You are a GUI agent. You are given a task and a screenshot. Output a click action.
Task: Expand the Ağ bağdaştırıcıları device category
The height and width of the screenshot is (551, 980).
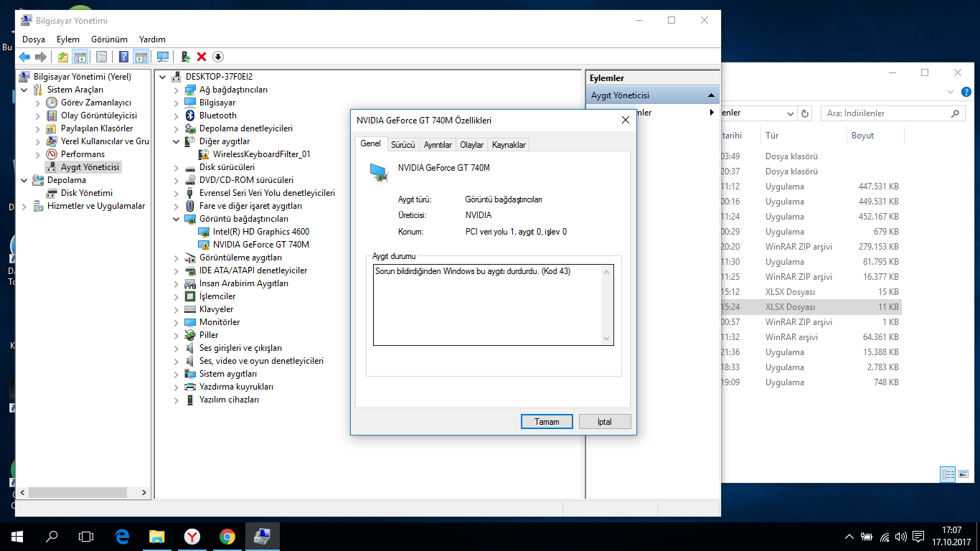click(x=176, y=90)
